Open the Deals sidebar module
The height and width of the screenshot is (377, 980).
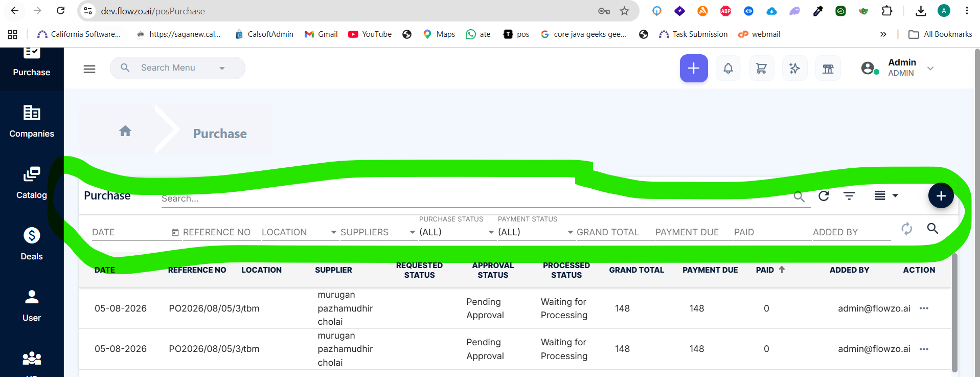point(32,245)
